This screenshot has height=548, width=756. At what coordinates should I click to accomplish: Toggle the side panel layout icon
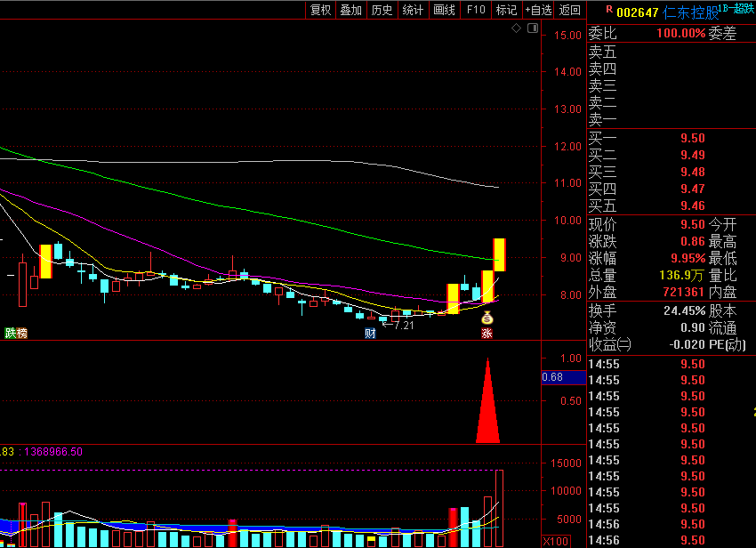tap(532, 28)
